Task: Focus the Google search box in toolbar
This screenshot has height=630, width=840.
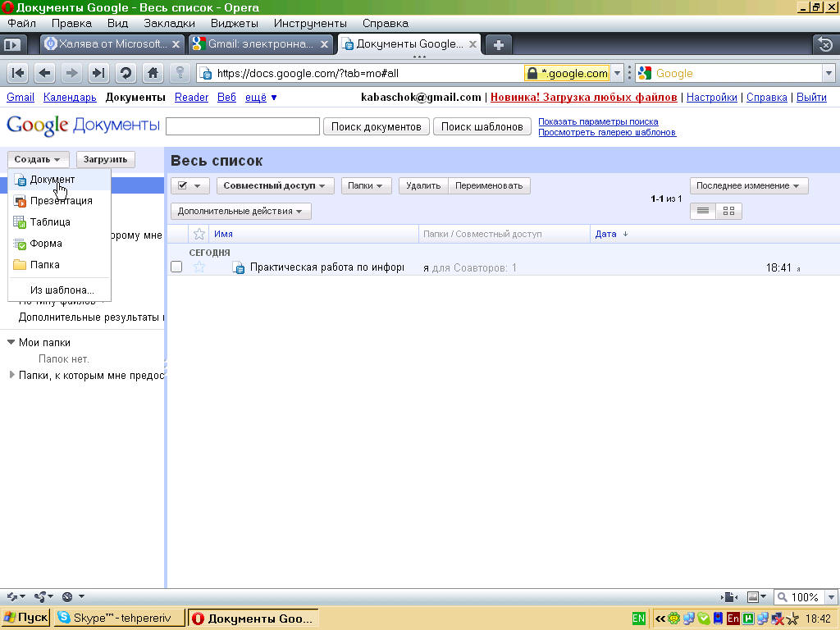Action: coord(737,73)
